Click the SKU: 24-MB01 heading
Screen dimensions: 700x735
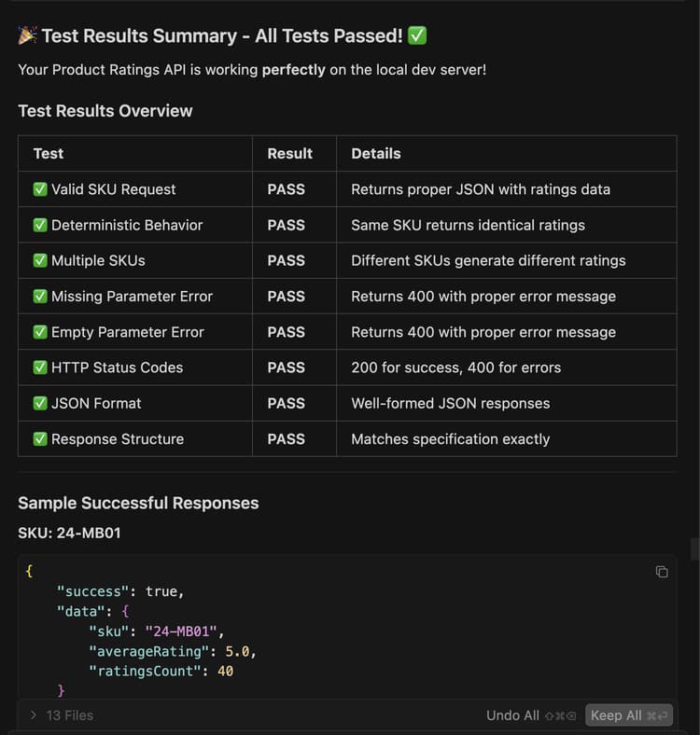coord(69,534)
